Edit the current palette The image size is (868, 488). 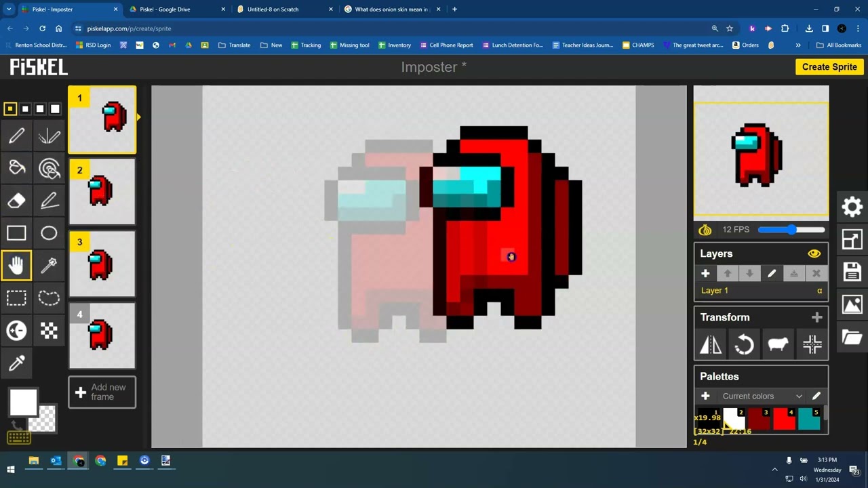tap(816, 396)
